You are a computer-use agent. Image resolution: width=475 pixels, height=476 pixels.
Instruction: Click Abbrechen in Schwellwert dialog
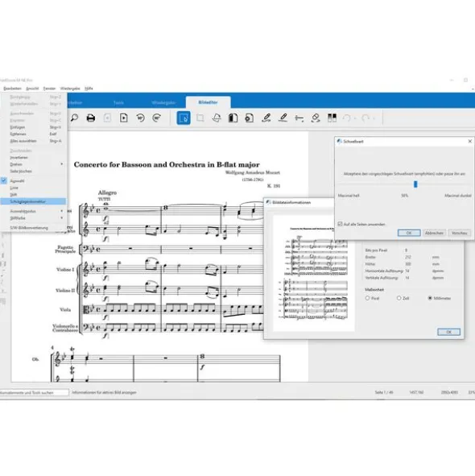click(434, 233)
